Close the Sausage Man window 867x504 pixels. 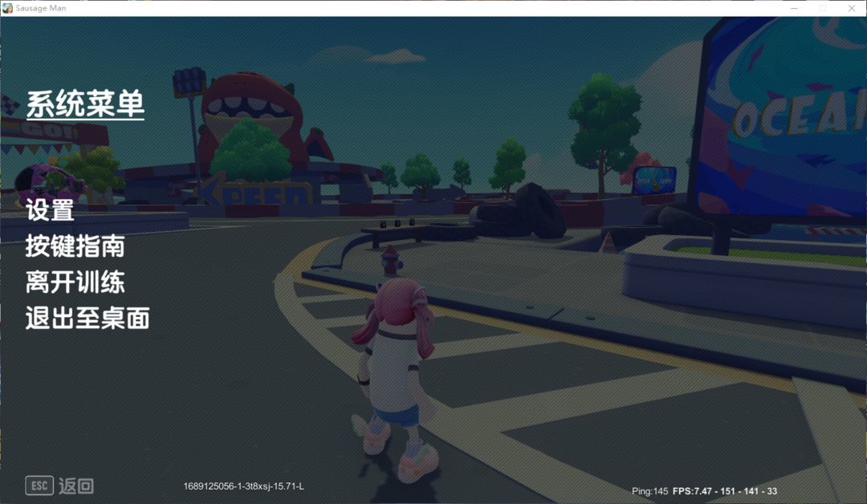tap(852, 8)
